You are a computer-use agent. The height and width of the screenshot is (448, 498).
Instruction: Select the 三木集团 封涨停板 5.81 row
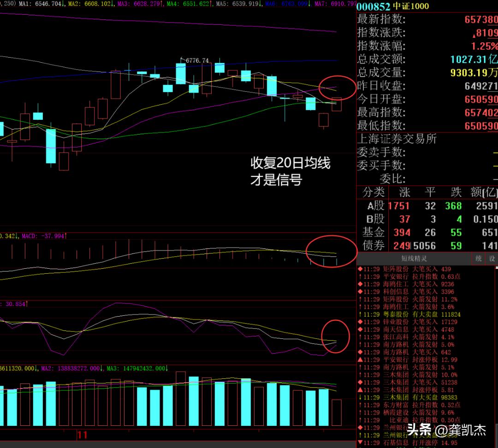point(406,390)
